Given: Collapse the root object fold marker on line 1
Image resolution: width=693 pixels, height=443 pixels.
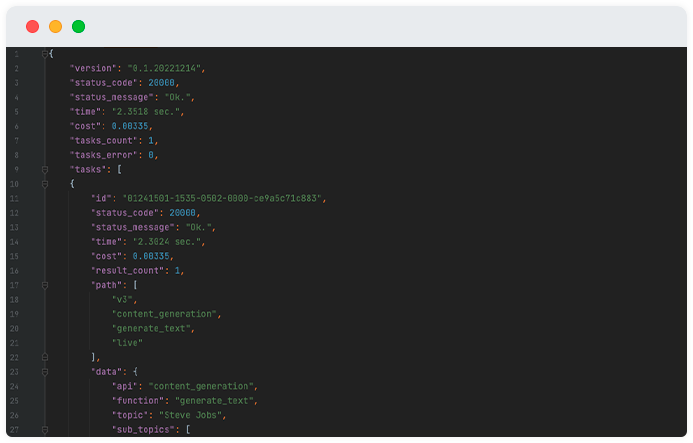Looking at the screenshot, I should pos(45,54).
